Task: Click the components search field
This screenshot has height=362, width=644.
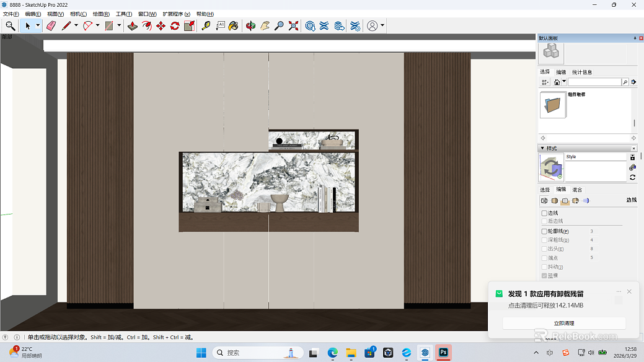Action: coord(594,82)
